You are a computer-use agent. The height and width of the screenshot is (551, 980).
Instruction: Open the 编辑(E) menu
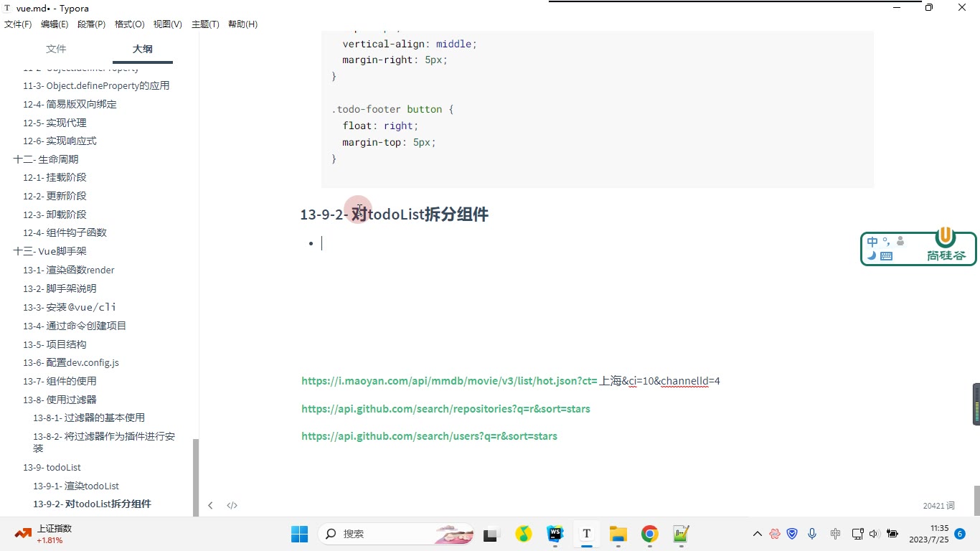55,24
